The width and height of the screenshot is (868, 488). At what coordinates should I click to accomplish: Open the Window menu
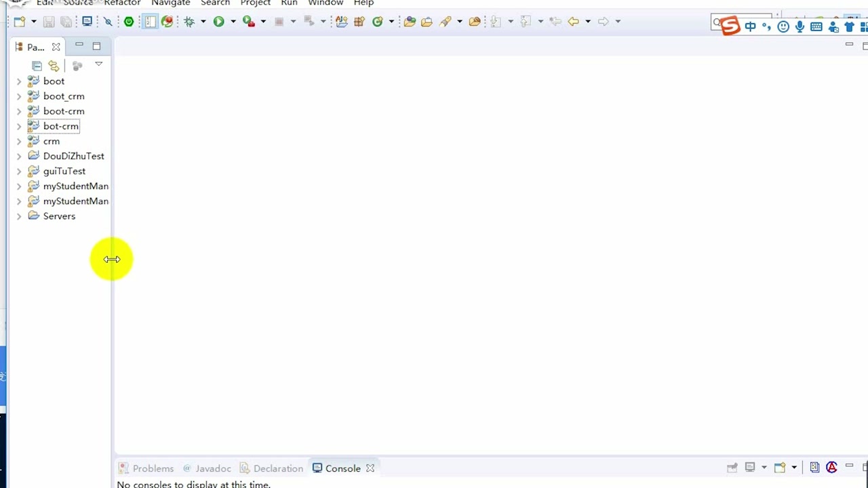tap(325, 3)
